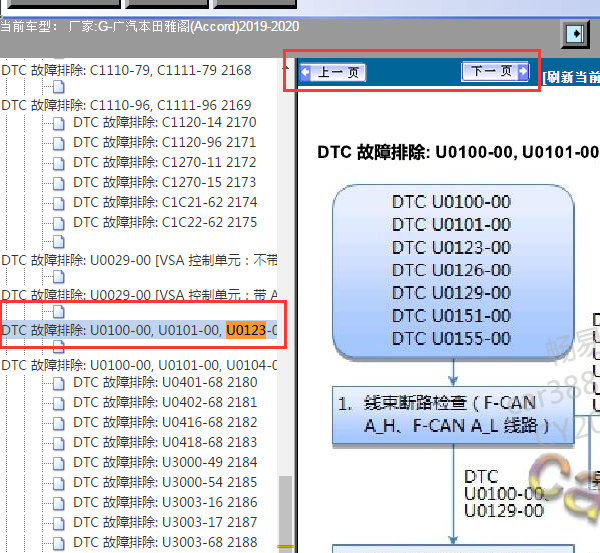
Task: Select DTC 故障排除: C1120-96 2171
Action: [x=165, y=142]
